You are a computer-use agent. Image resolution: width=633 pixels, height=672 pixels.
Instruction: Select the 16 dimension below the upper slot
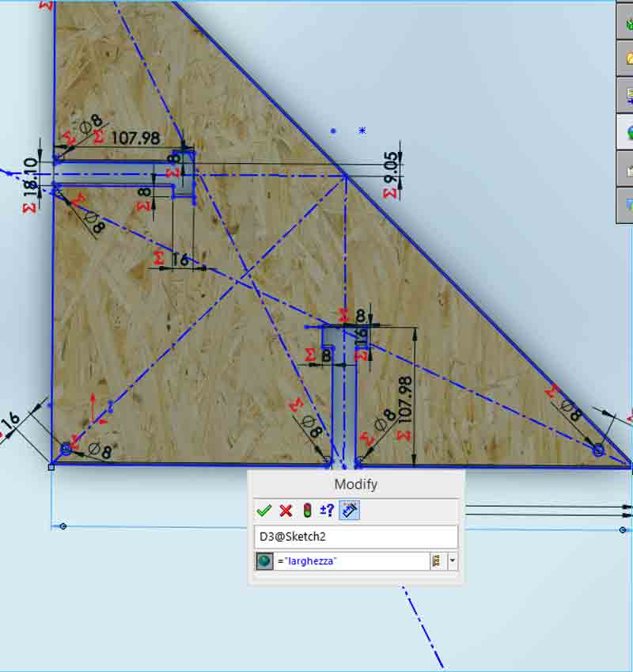(180, 259)
